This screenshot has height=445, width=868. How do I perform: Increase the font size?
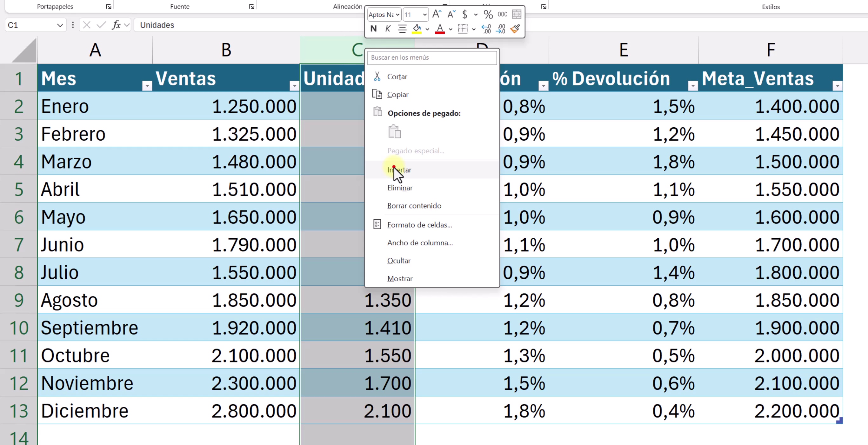click(436, 14)
